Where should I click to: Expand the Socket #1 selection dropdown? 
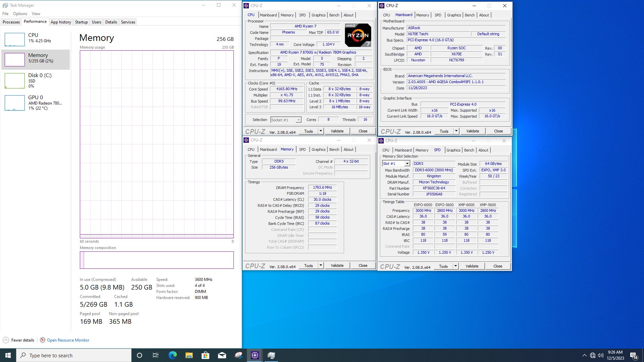tap(298, 120)
